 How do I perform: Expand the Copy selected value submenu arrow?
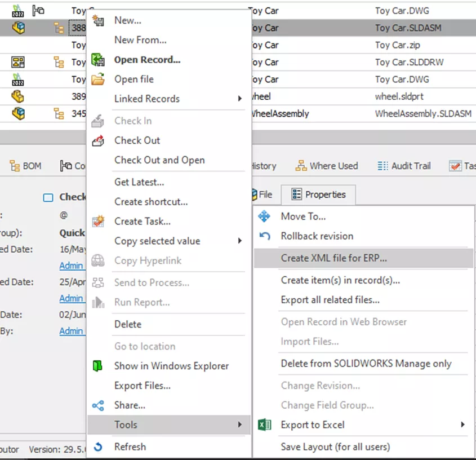(240, 241)
